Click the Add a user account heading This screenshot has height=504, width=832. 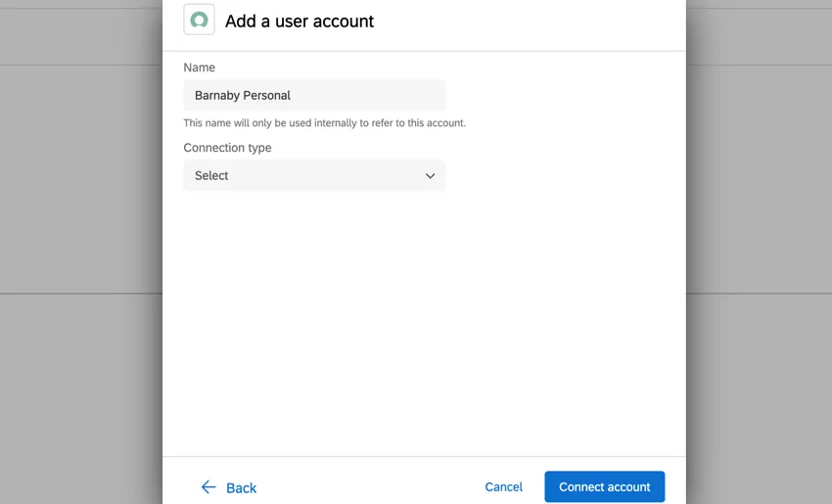[300, 21]
